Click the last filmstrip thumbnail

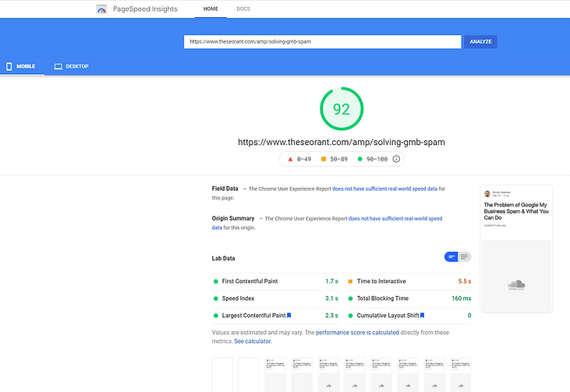[x=461, y=375]
